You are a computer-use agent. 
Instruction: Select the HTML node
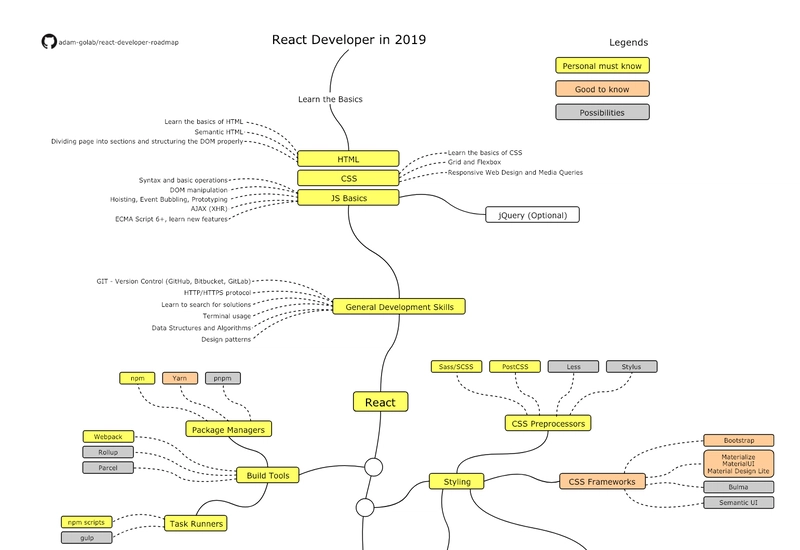(x=348, y=159)
